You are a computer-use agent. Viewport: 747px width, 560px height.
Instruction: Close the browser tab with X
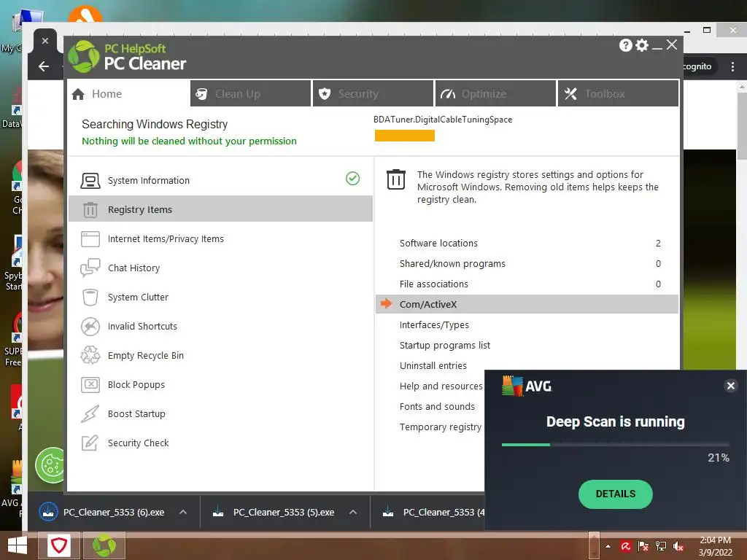[x=45, y=41]
